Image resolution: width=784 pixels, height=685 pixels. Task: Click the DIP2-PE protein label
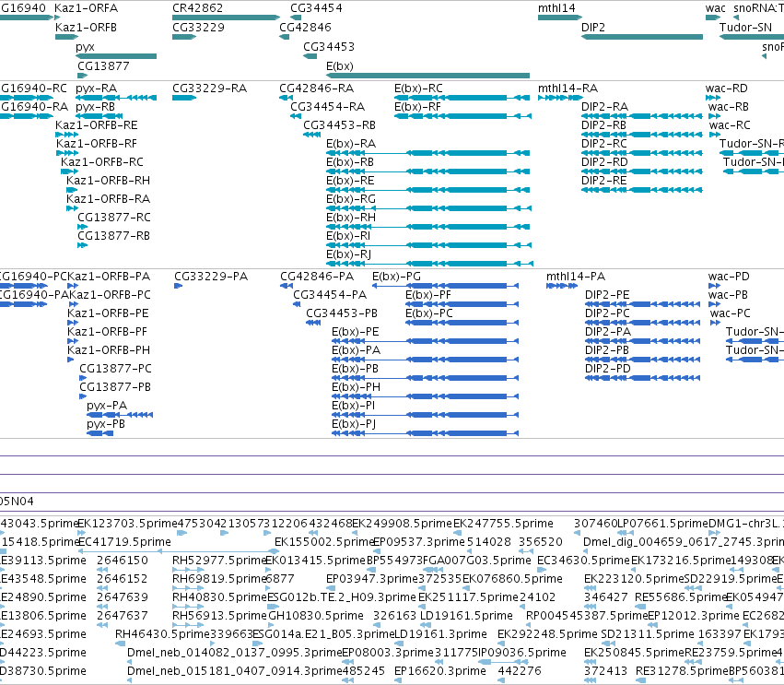607,295
